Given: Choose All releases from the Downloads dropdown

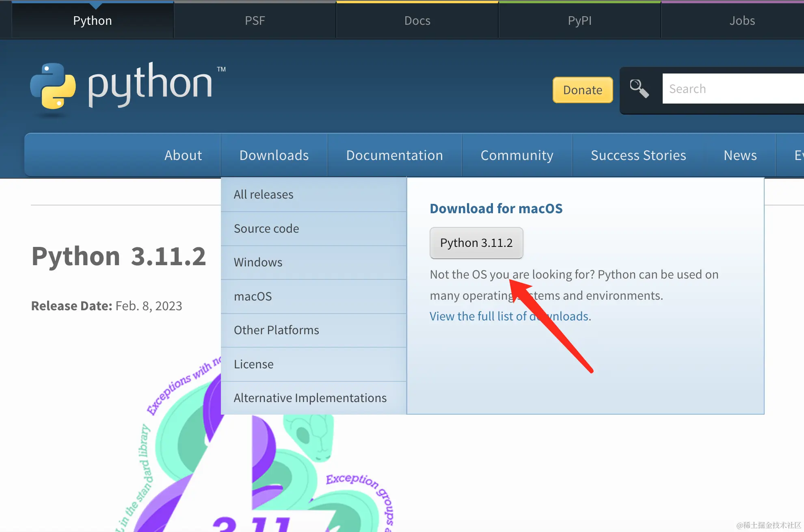Looking at the screenshot, I should (x=313, y=195).
